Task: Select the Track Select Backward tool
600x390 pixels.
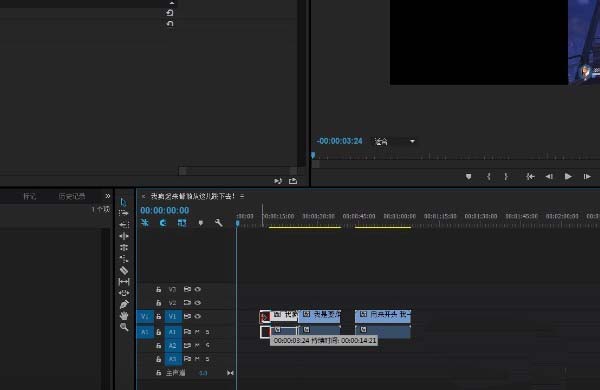Action: pos(124,225)
